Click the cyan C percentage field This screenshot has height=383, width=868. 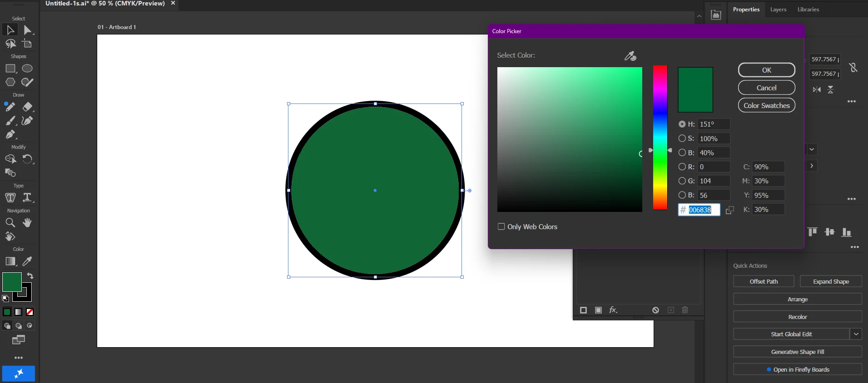point(768,167)
